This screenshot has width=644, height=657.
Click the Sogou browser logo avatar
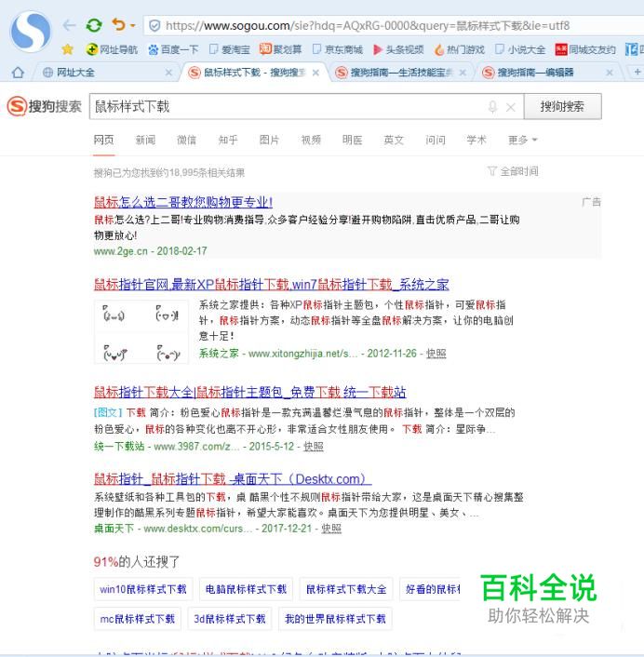click(31, 32)
